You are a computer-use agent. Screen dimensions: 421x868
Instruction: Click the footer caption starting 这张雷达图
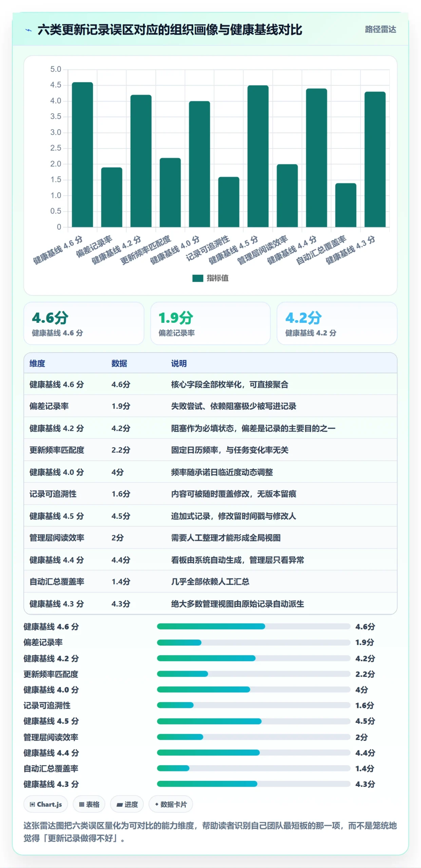click(x=210, y=832)
